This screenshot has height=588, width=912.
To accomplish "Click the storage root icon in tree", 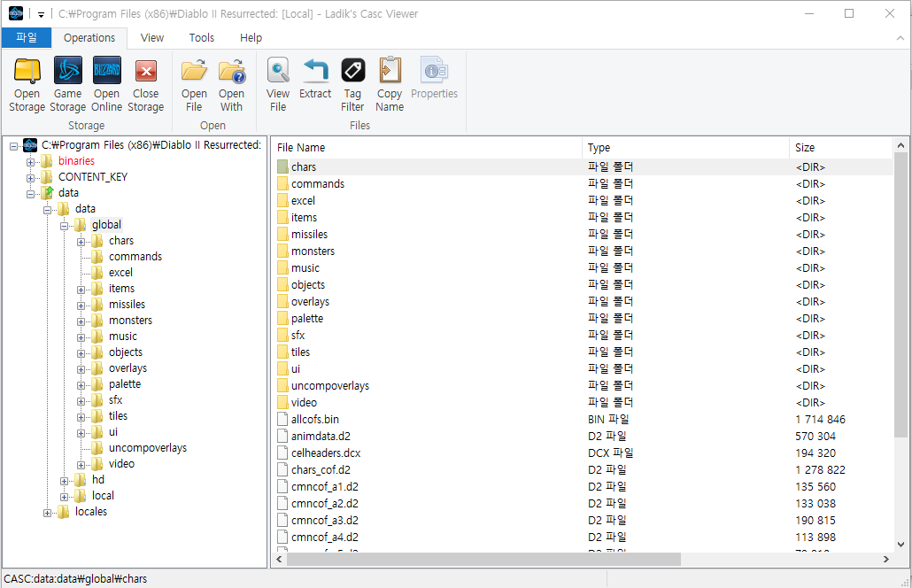I will (30, 145).
